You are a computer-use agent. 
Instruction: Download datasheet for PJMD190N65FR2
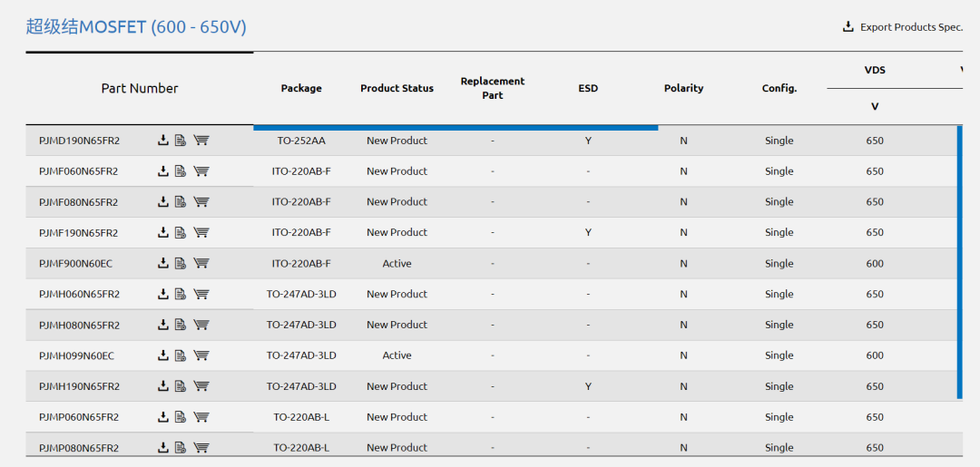(x=163, y=141)
